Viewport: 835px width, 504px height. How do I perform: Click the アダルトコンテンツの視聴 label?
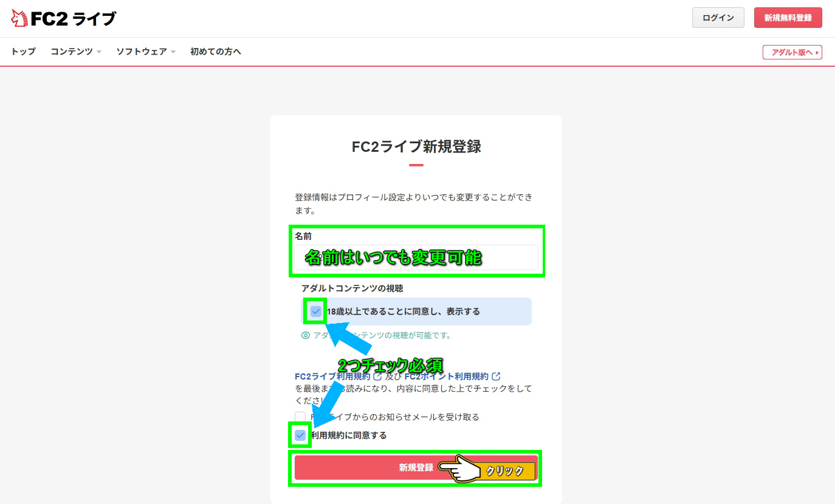352,288
